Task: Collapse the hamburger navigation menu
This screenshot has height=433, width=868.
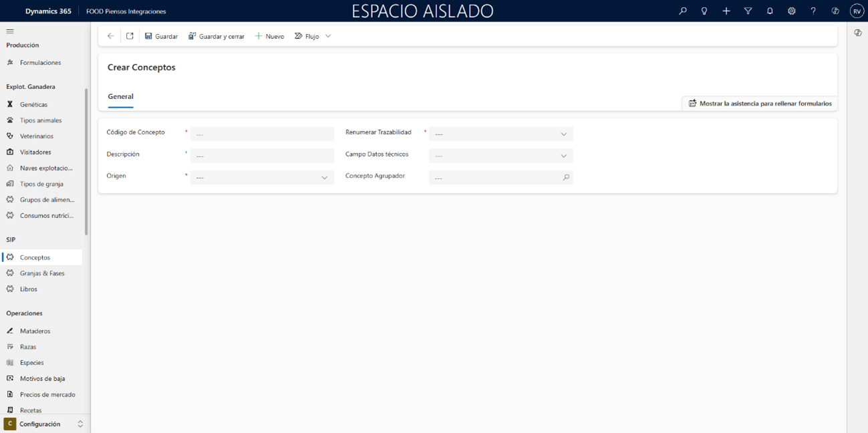Action: click(x=10, y=31)
